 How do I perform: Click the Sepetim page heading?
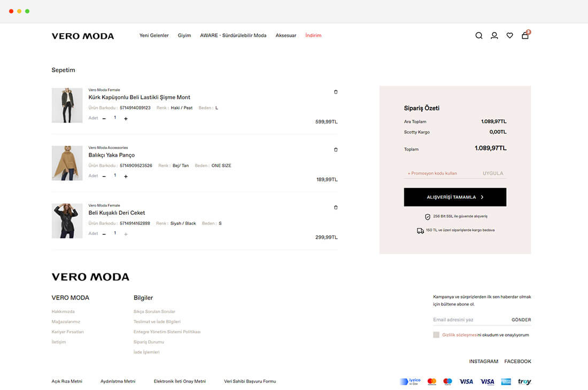(64, 70)
